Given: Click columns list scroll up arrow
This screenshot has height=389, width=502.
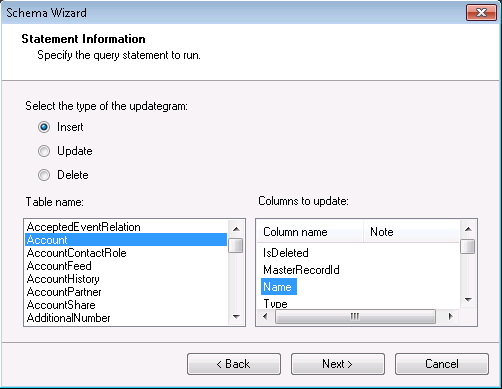Looking at the screenshot, I should [468, 229].
